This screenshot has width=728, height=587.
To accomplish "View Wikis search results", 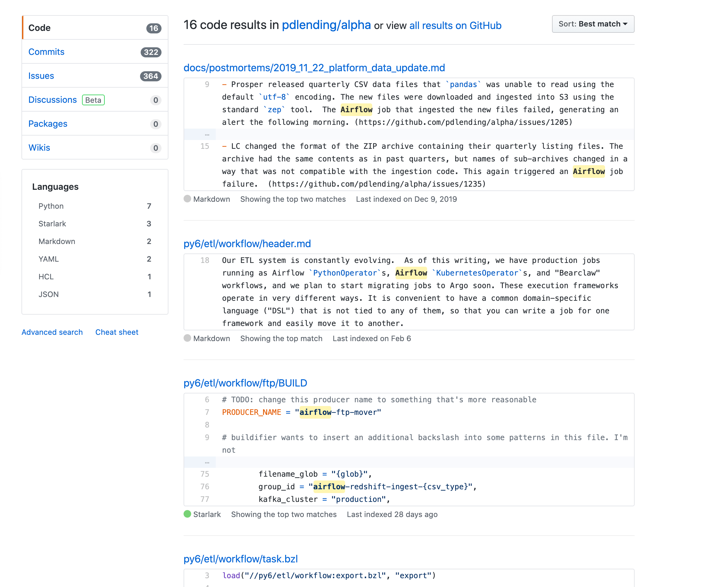I will [95, 148].
